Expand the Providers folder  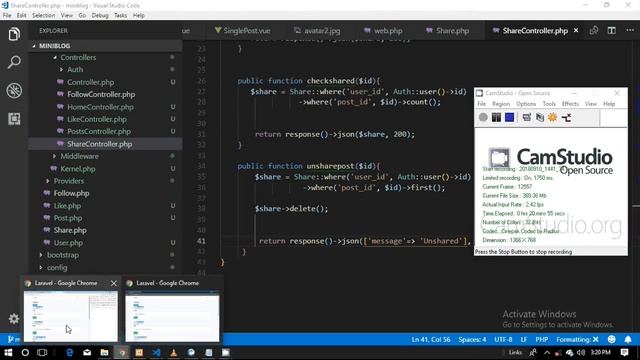coord(48,181)
